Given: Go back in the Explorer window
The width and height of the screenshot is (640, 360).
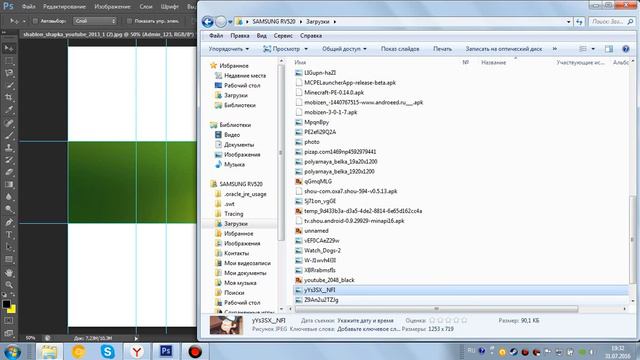Looking at the screenshot, I should [x=207, y=22].
